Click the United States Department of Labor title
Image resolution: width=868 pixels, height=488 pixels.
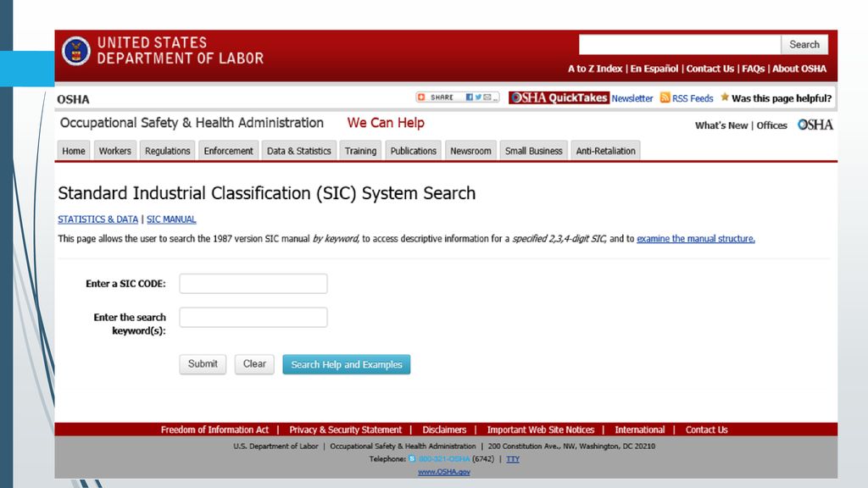(181, 50)
